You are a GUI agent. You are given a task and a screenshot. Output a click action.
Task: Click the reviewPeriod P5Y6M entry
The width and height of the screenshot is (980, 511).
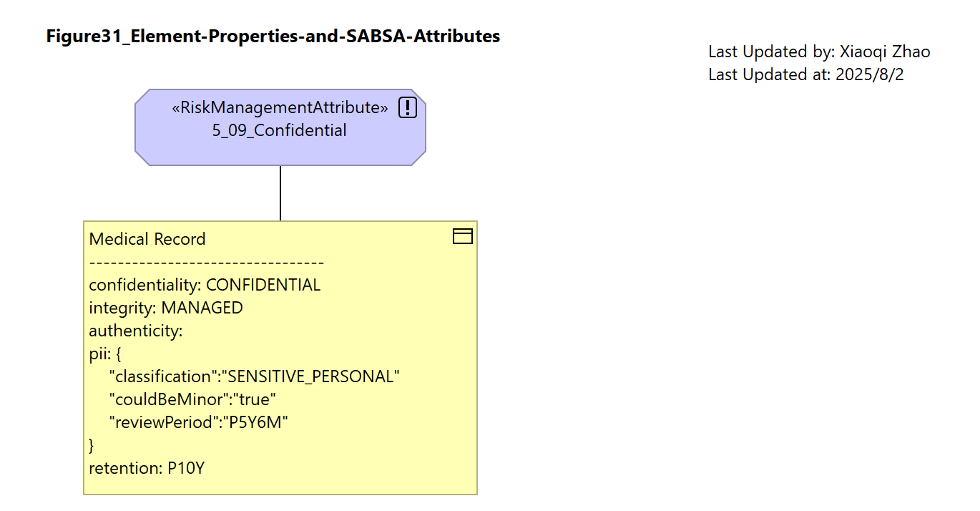coord(198,422)
